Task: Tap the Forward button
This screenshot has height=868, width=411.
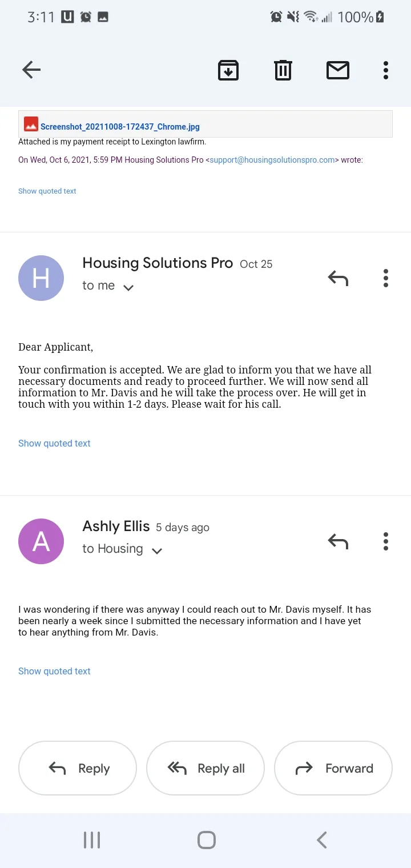Action: point(333,768)
